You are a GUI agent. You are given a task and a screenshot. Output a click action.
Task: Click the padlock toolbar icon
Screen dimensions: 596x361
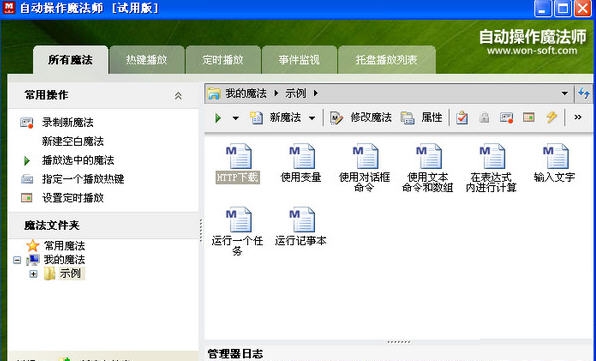(x=484, y=118)
